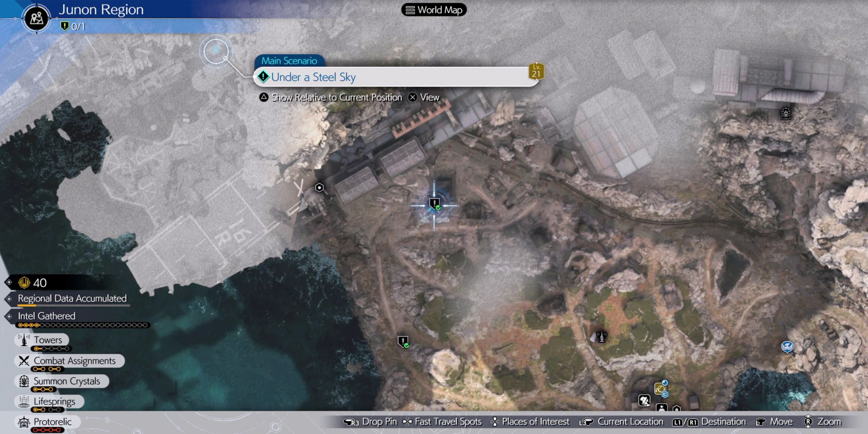Click Show Relative to Current Position
The height and width of the screenshot is (434, 868).
point(336,97)
